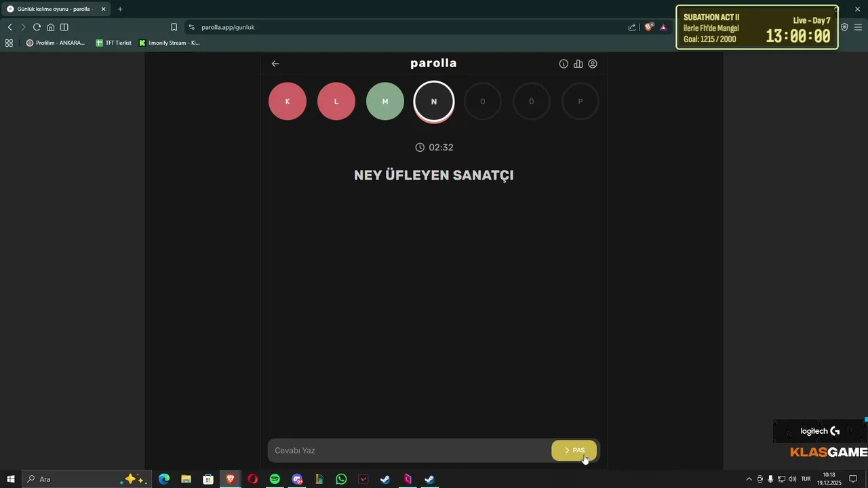Open the statistics chart icon
Viewport: 868px width, 488px height.
pos(578,64)
